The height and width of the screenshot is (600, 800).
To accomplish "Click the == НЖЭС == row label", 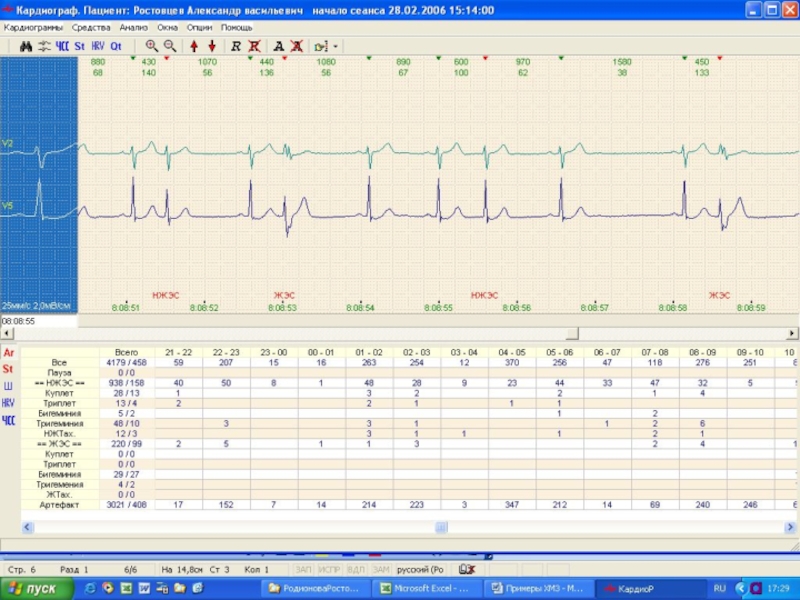I will coord(60,383).
